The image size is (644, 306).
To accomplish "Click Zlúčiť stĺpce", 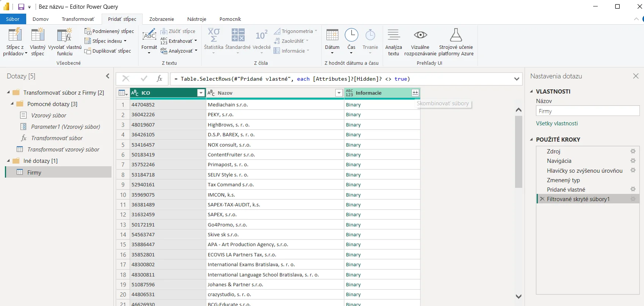I will [178, 31].
